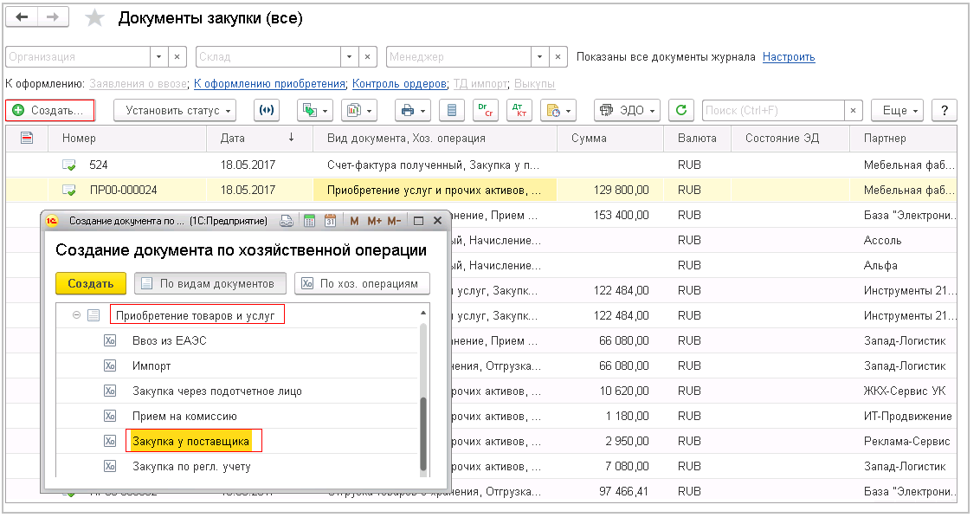Screen dimensions: 980x524
Task: Open calendar icon in dialog title bar
Action: [330, 221]
